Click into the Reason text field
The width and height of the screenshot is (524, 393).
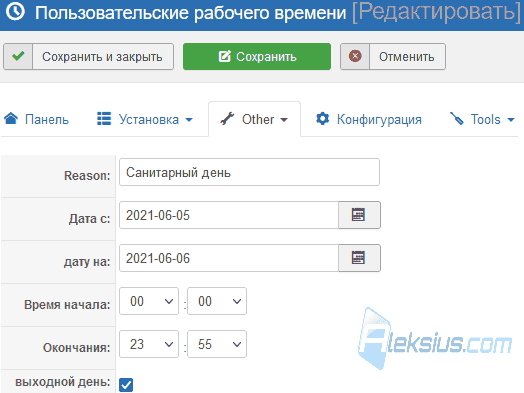click(249, 172)
